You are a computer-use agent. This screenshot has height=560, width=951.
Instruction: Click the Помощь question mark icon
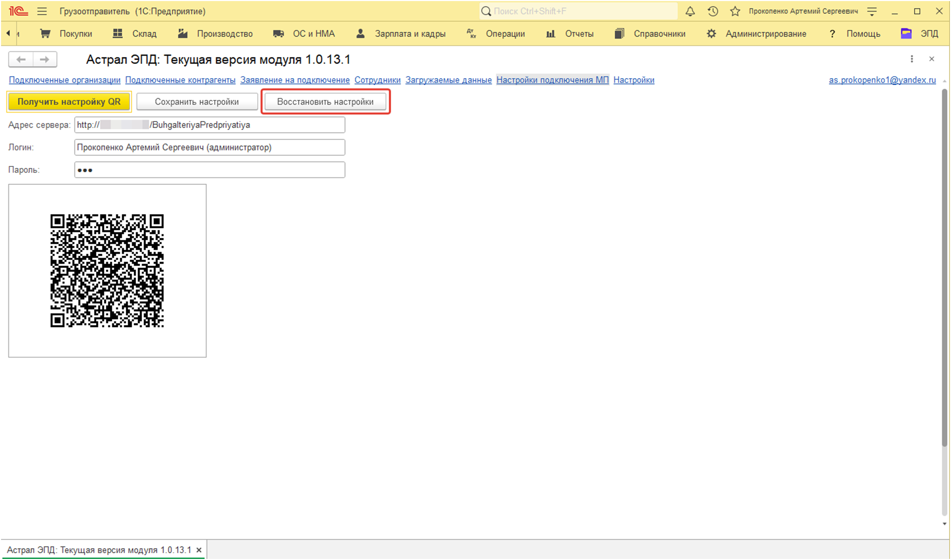(833, 33)
